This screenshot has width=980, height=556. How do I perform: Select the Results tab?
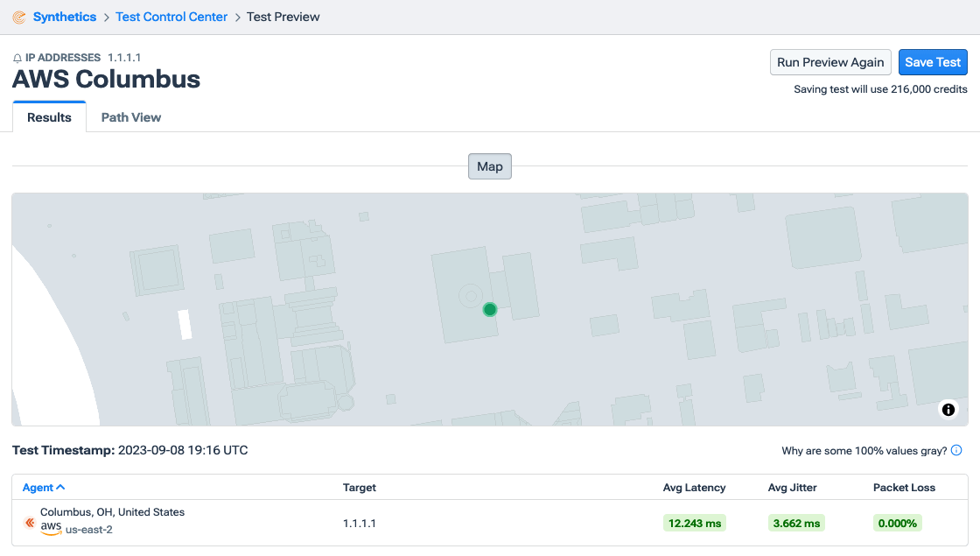pyautogui.click(x=48, y=116)
